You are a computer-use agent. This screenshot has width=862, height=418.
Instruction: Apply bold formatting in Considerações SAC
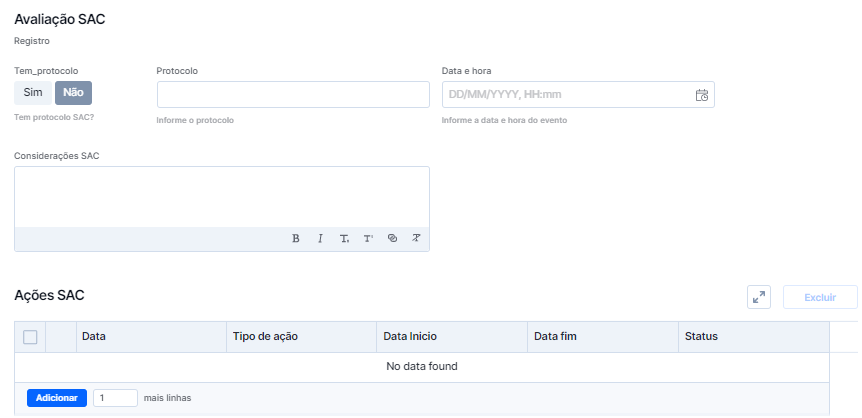296,239
